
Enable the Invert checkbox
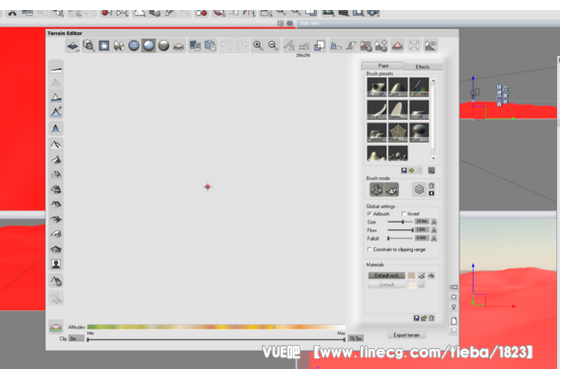pyautogui.click(x=404, y=214)
